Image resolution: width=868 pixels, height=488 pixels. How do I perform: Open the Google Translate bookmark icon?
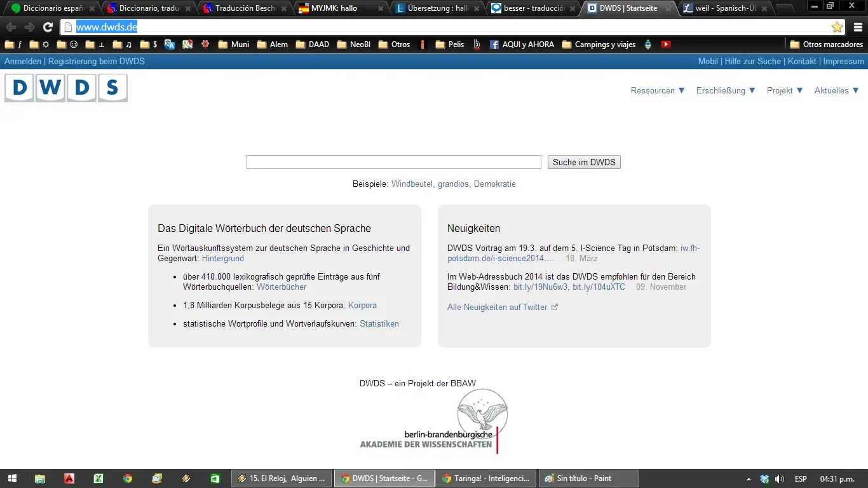coord(170,44)
